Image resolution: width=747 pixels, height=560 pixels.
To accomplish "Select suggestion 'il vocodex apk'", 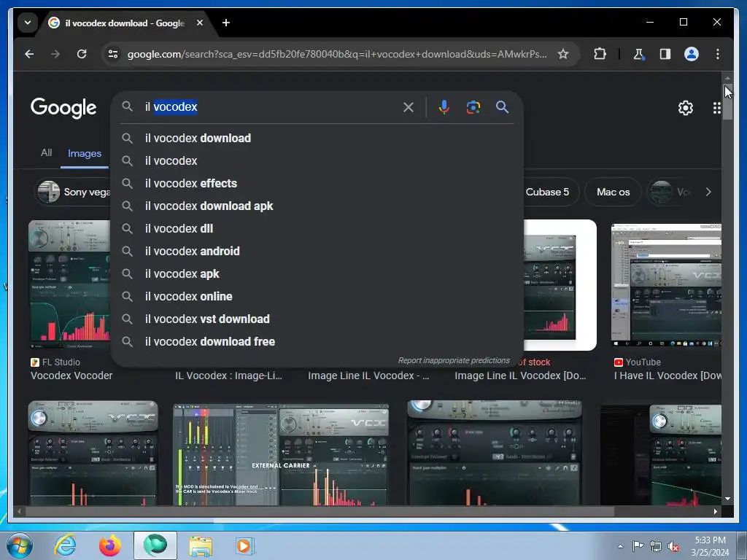I will 317,274.
